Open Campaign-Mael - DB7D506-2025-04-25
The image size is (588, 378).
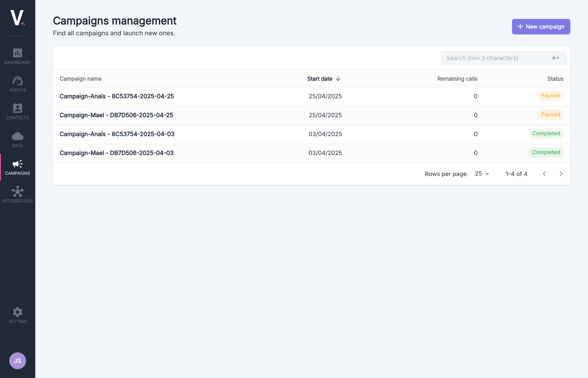click(116, 115)
